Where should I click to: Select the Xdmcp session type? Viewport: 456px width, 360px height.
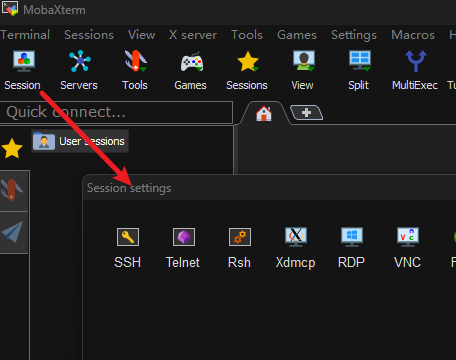pyautogui.click(x=295, y=248)
